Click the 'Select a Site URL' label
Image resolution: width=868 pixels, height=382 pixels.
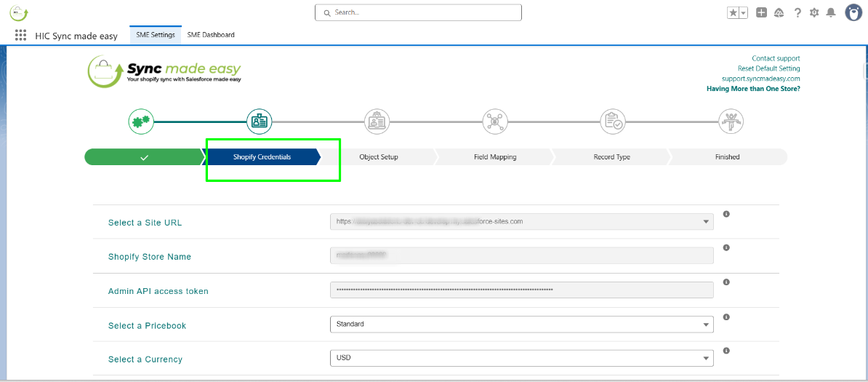point(145,223)
